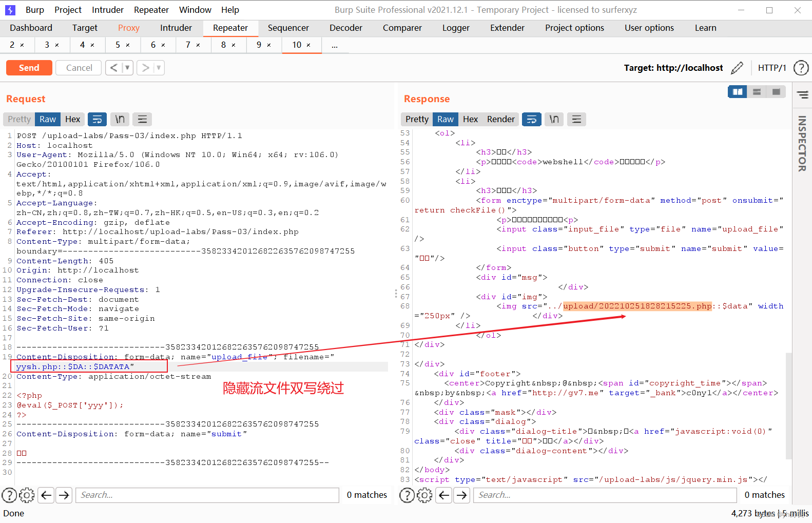The height and width of the screenshot is (523, 812).
Task: Switch to the Decoder tab
Action: 346,28
